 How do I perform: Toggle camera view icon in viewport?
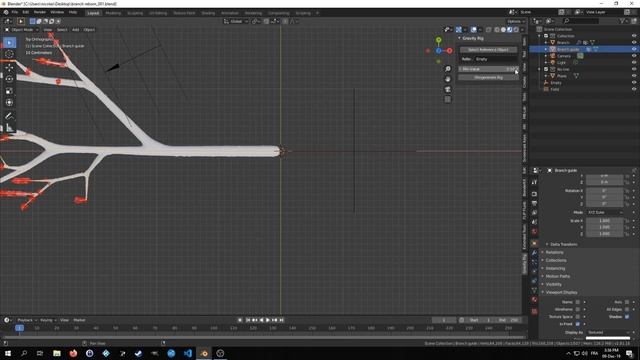448,89
